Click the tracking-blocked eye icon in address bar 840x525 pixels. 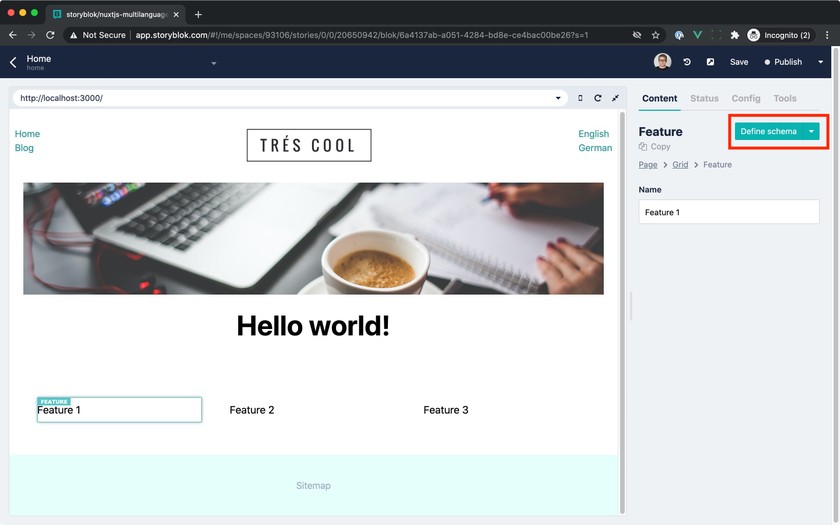click(637, 35)
